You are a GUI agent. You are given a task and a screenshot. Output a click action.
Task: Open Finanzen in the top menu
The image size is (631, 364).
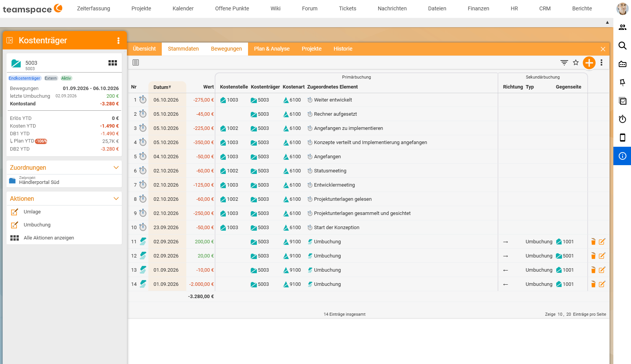pyautogui.click(x=478, y=8)
